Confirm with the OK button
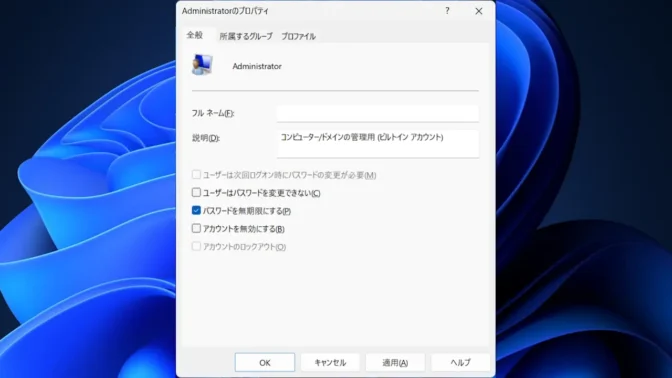 (x=265, y=363)
